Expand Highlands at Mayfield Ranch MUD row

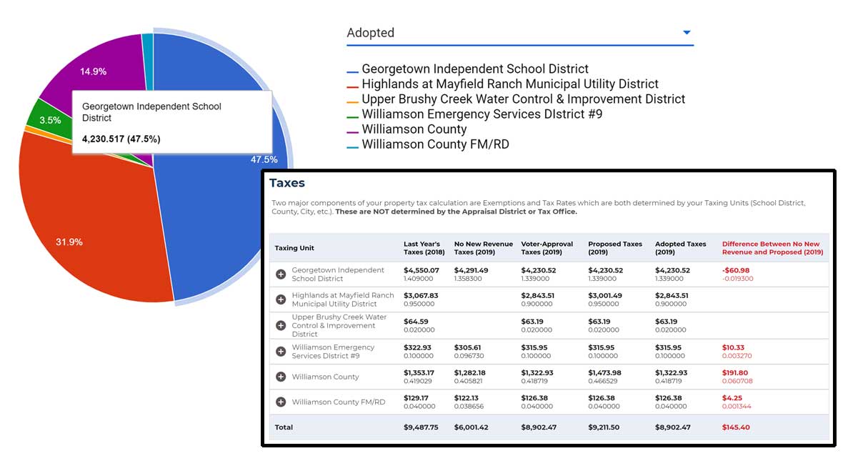281,299
